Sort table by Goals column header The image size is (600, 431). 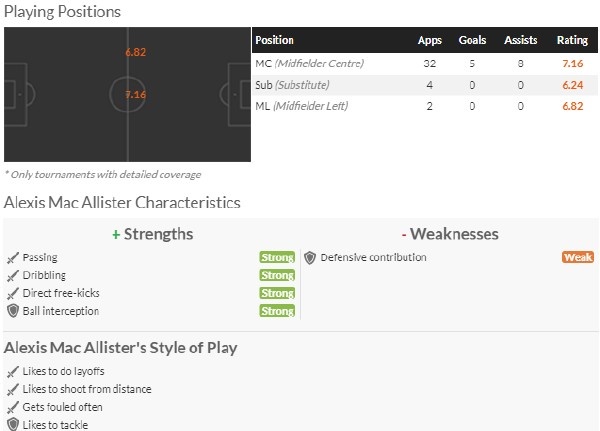coord(472,40)
